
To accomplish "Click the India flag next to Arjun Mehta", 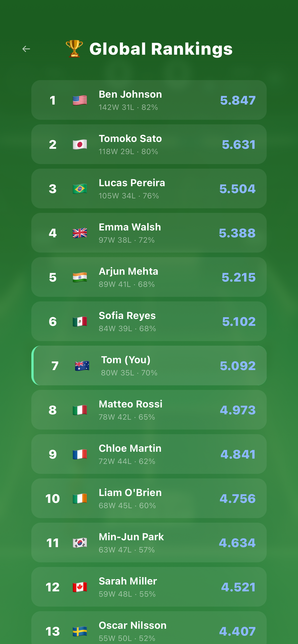I will tap(80, 277).
